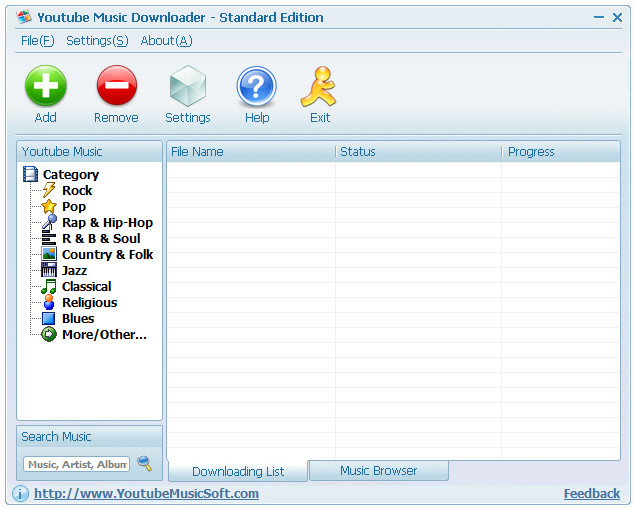Select the Religious category

click(90, 302)
